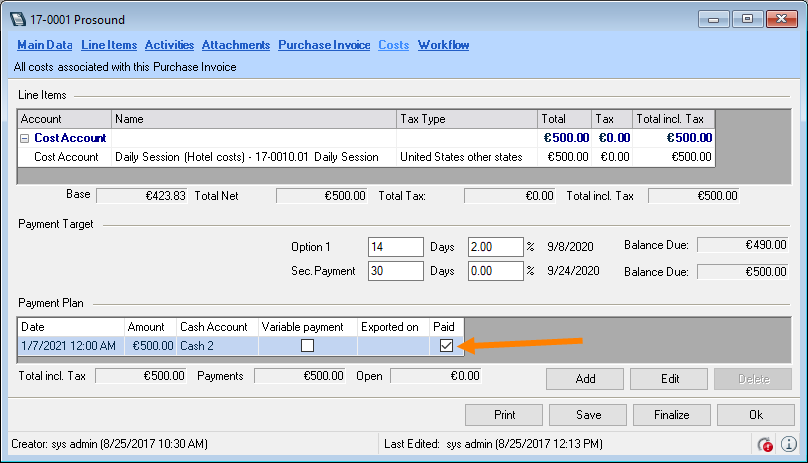Click the Save button
Viewport: 808px width, 463px height.
click(x=588, y=414)
